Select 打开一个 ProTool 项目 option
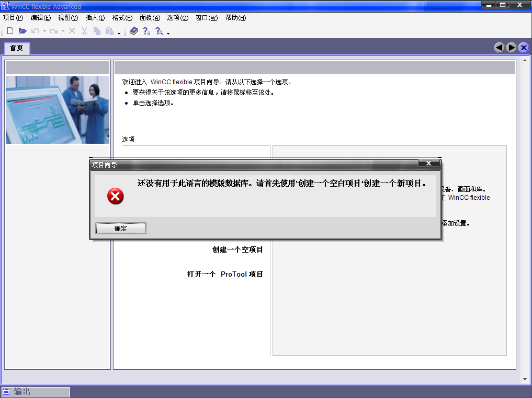This screenshot has height=398, width=532. point(225,275)
